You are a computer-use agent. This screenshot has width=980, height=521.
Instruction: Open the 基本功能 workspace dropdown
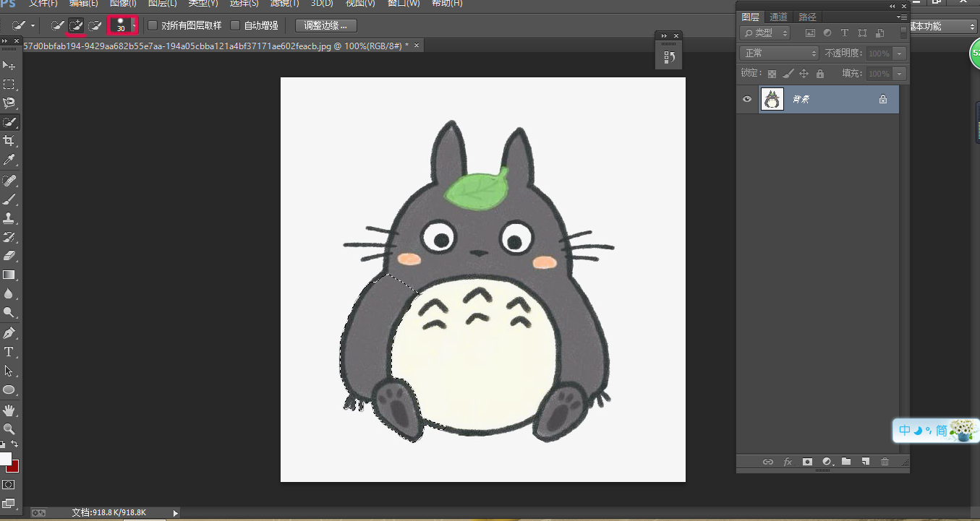click(942, 26)
